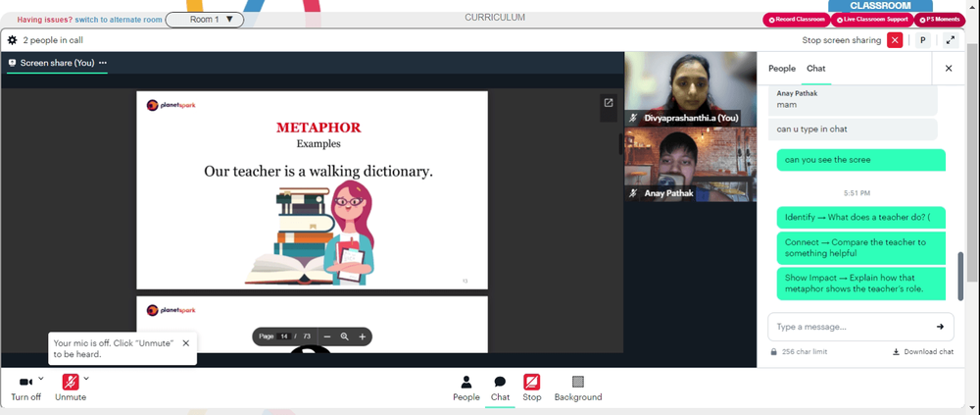The width and height of the screenshot is (980, 415).
Task: Zoom in the PDF with plus button
Action: pos(362,337)
